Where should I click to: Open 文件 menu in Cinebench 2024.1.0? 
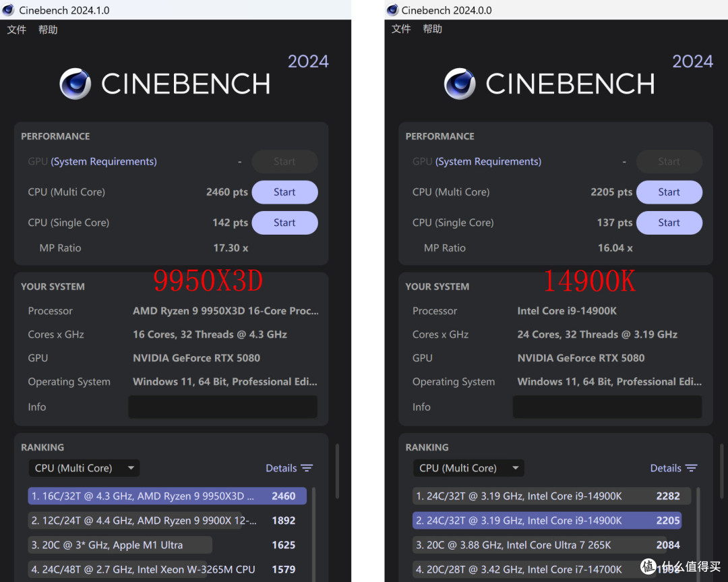point(17,30)
